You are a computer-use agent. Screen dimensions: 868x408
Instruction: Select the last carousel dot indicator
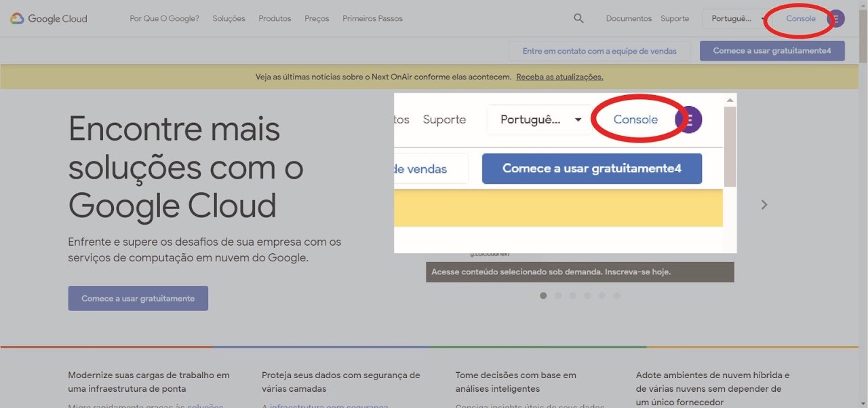[616, 295]
